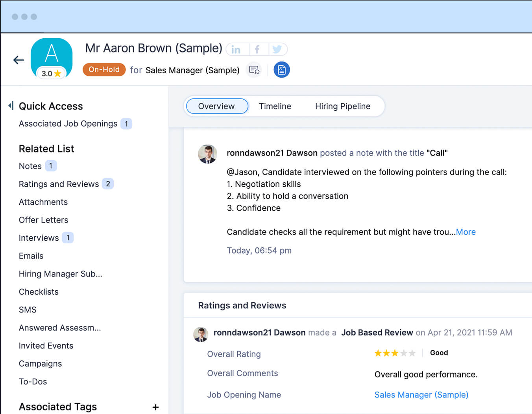Open Associated Job Openings in Quick Access

click(68, 124)
